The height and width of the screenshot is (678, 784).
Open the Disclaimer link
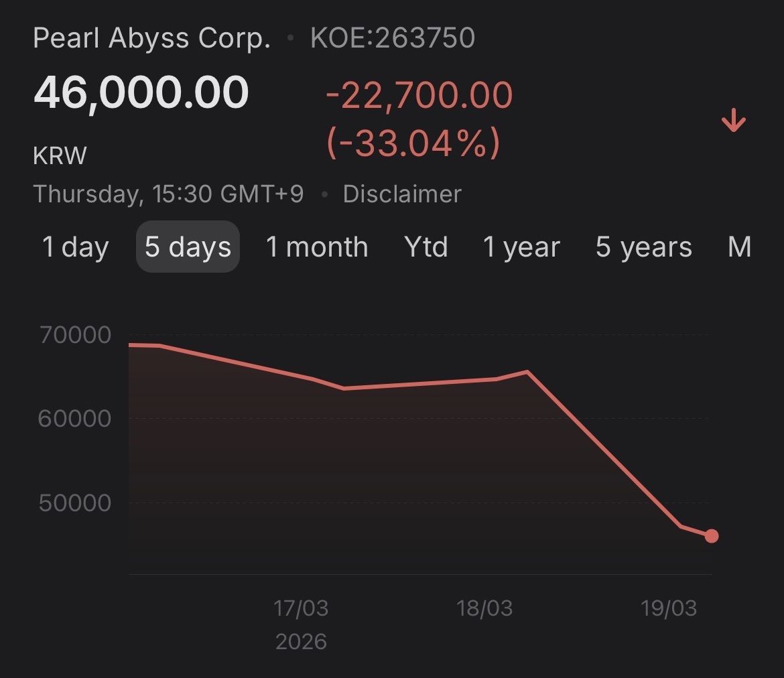click(402, 194)
